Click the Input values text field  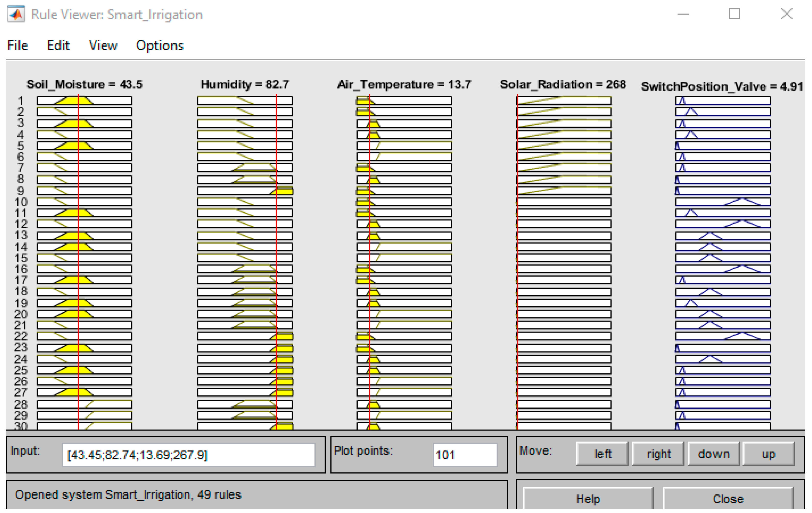point(188,455)
